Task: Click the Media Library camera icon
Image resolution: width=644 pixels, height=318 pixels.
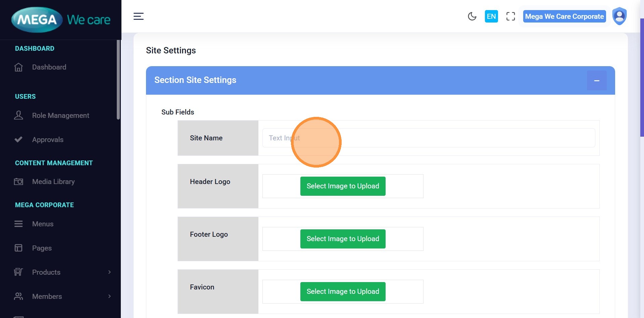Action: tap(18, 182)
